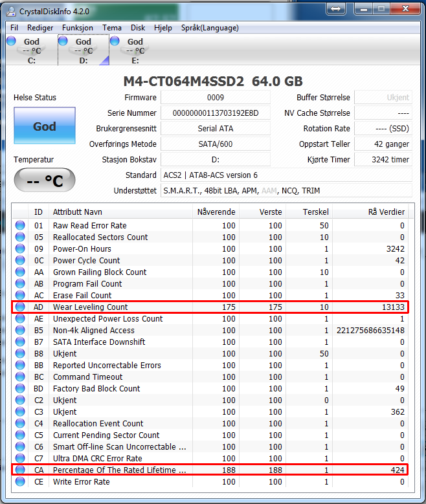Select the D: disk tab

coord(84,50)
